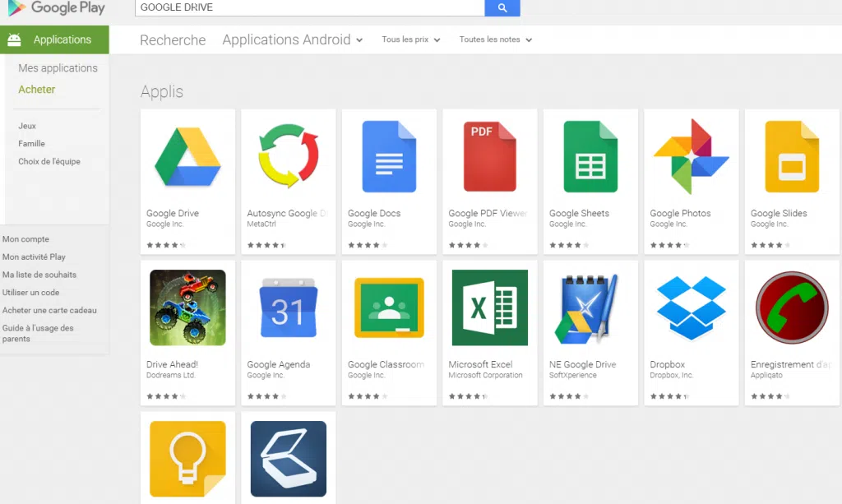Select the Applications green tab
Viewport: 842px width, 504px height.
pyautogui.click(x=54, y=39)
